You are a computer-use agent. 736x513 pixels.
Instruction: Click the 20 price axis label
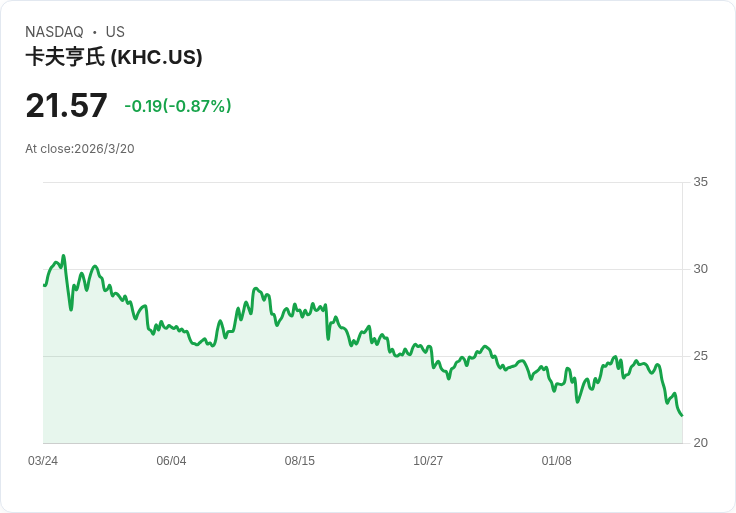click(x=700, y=443)
